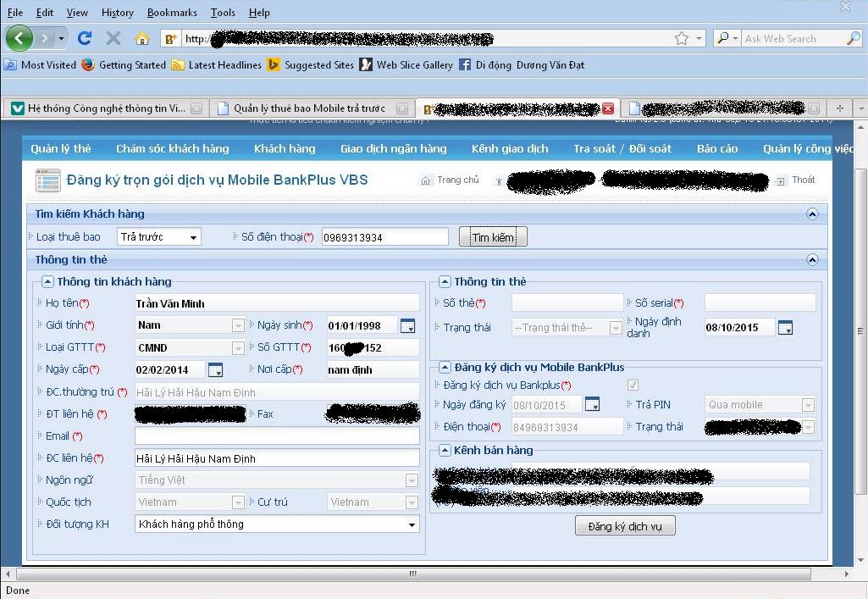Click the Thoát logout icon
This screenshot has width=868, height=599.
[781, 181]
